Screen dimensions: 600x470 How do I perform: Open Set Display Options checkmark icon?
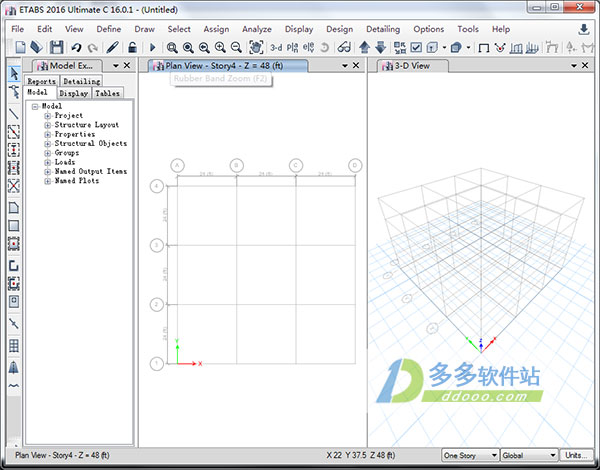(416, 47)
